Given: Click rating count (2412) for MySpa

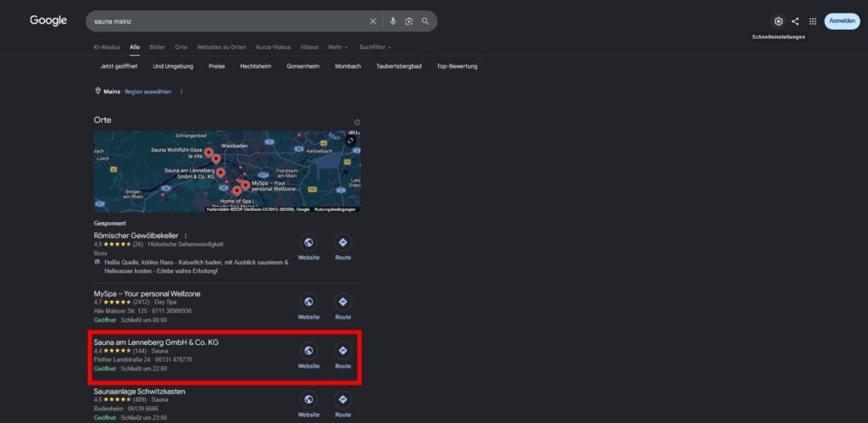Looking at the screenshot, I should [x=142, y=303].
